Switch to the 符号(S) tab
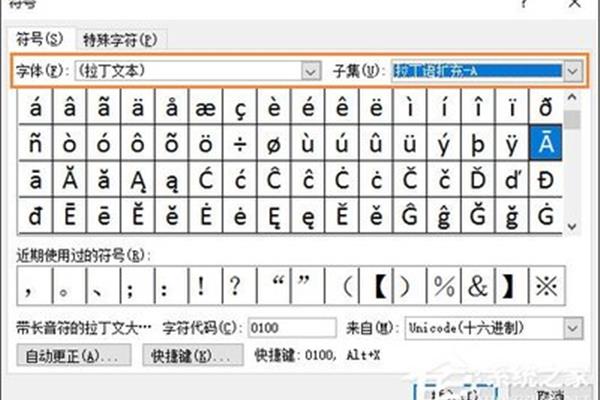Viewport: 600px width, 400px height. (x=40, y=39)
